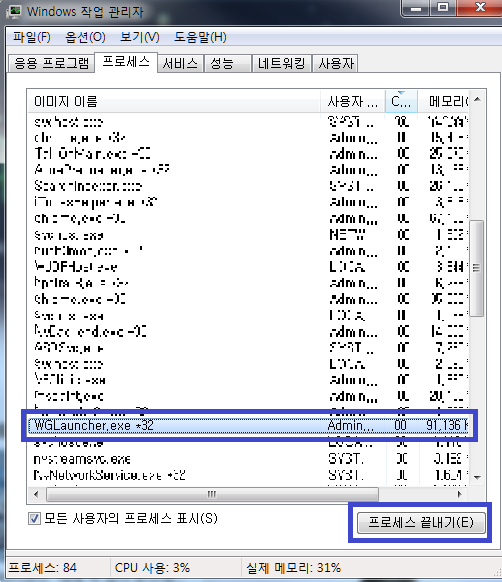Click the 프로세스 끝내기(E) button
The width and height of the screenshot is (502, 582).
[x=421, y=523]
